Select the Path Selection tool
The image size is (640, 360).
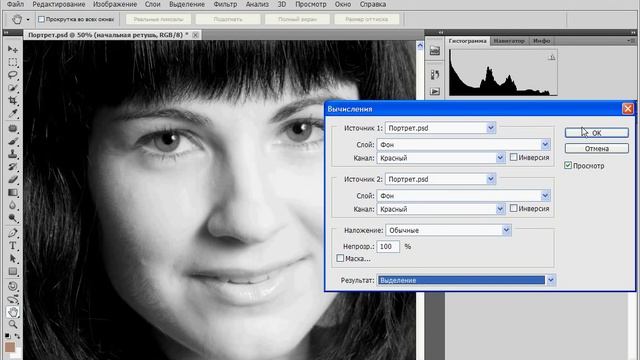(13, 258)
